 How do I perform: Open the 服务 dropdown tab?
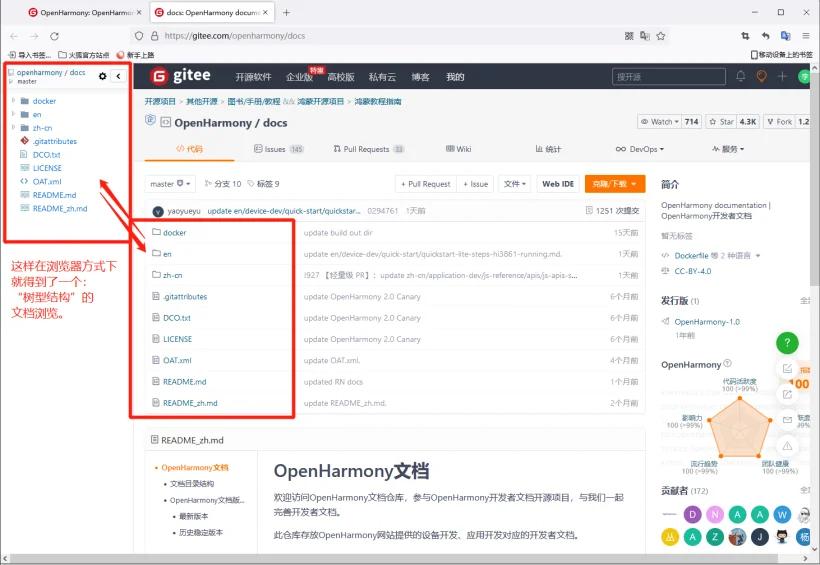[x=728, y=149]
